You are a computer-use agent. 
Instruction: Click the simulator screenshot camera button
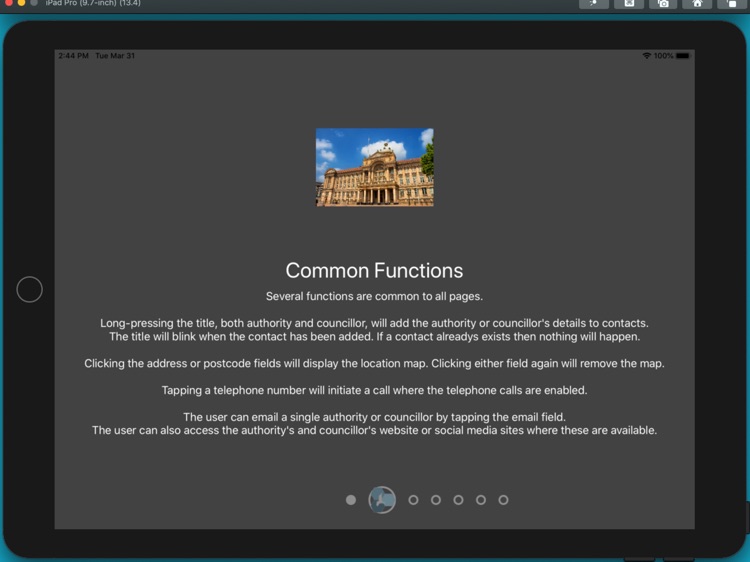pyautogui.click(x=663, y=3)
